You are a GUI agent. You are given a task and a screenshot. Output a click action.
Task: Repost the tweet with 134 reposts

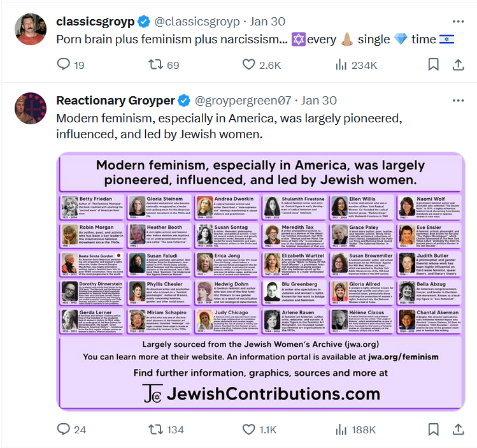click(x=166, y=430)
